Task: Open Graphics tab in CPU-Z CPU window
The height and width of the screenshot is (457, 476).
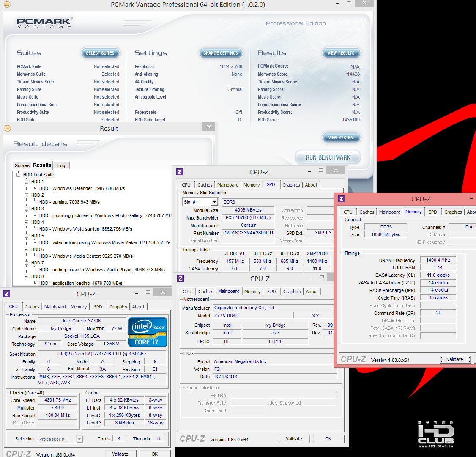Action: [118, 307]
